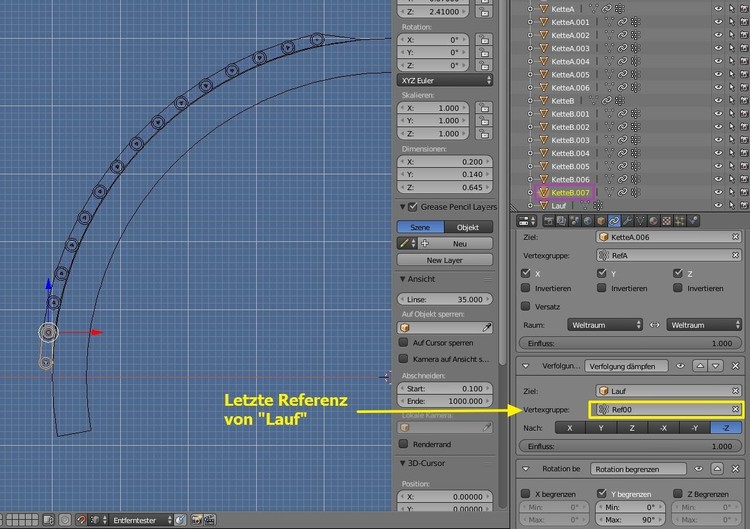Viewport: 750px width, 529px height.
Task: Click the viewport layer grid buttons
Action: pyautogui.click(x=22, y=520)
